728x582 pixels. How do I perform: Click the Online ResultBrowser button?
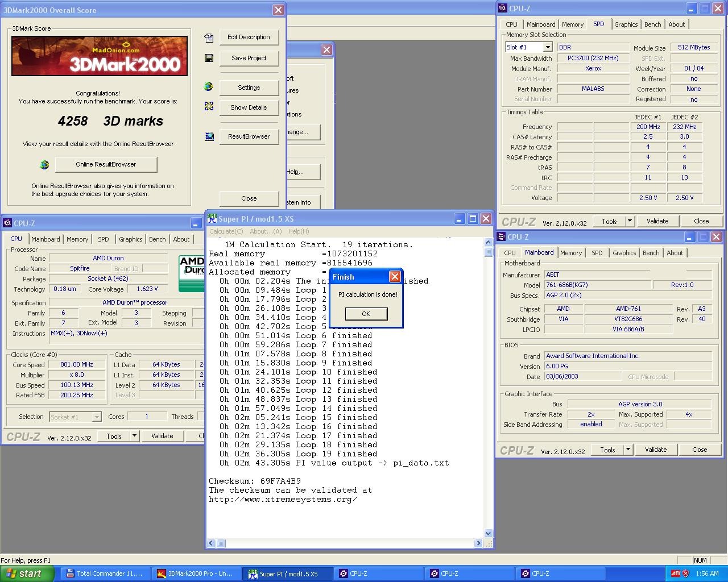pyautogui.click(x=106, y=165)
